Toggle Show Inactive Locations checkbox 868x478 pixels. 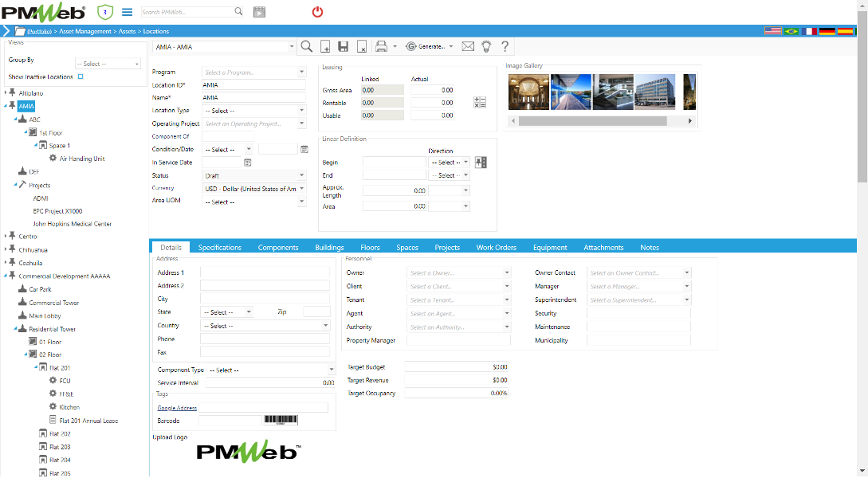coord(81,76)
